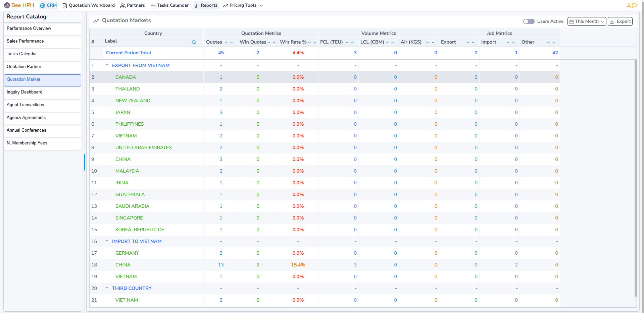Collapse the THIRD COUNTRY group
The width and height of the screenshot is (644, 313).
107,288
